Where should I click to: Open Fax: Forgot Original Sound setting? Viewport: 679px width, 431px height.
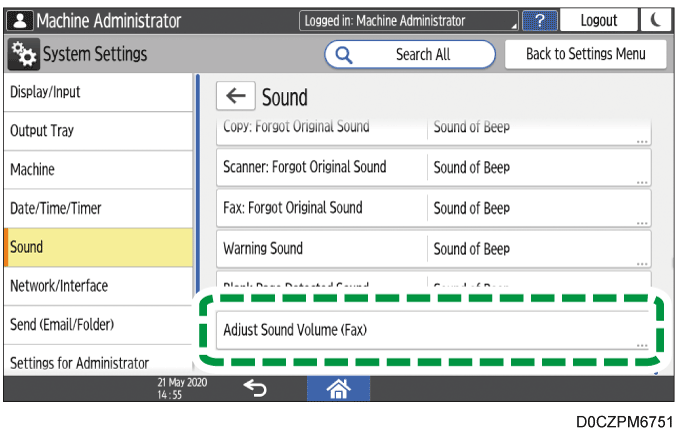point(433,209)
